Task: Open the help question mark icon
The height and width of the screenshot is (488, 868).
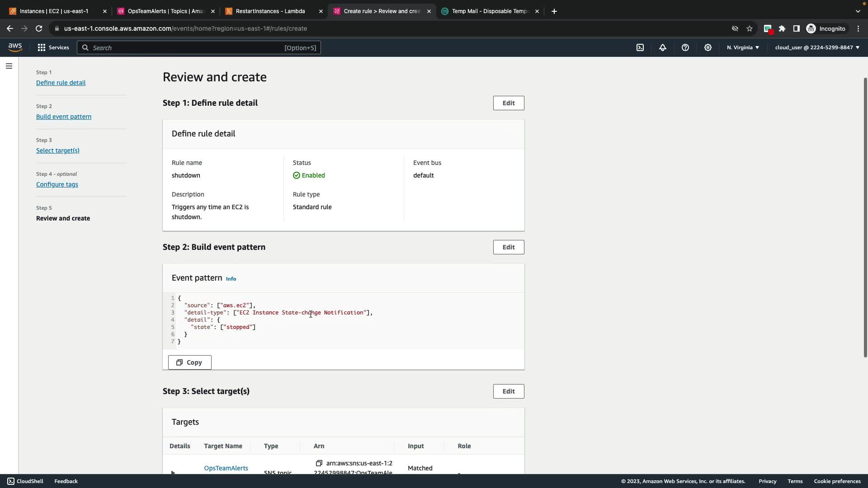Action: pos(685,47)
